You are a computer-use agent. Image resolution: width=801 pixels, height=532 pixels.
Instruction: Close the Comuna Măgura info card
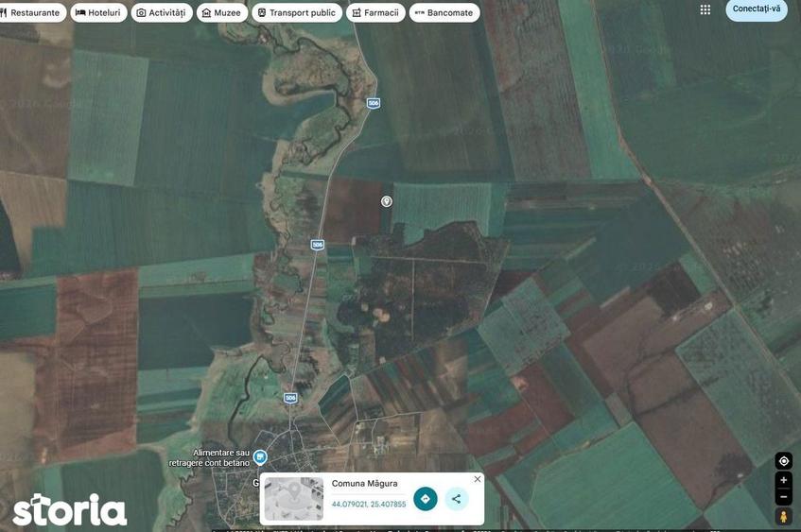(478, 479)
